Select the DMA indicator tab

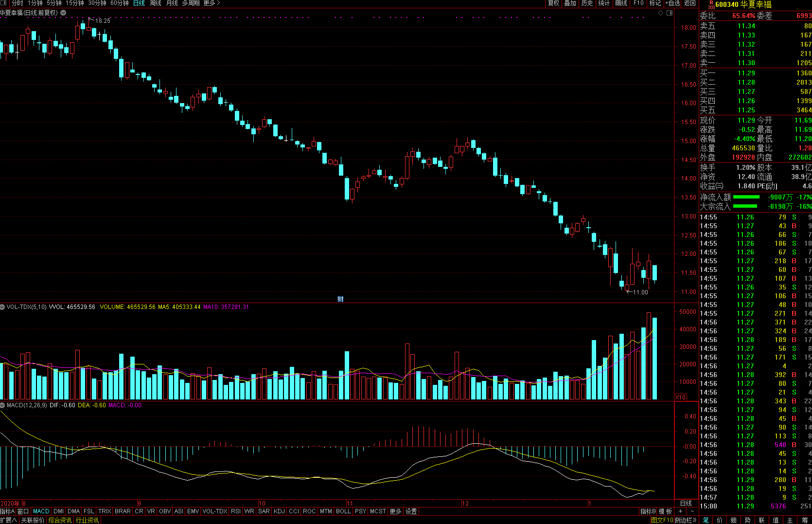coord(74,511)
